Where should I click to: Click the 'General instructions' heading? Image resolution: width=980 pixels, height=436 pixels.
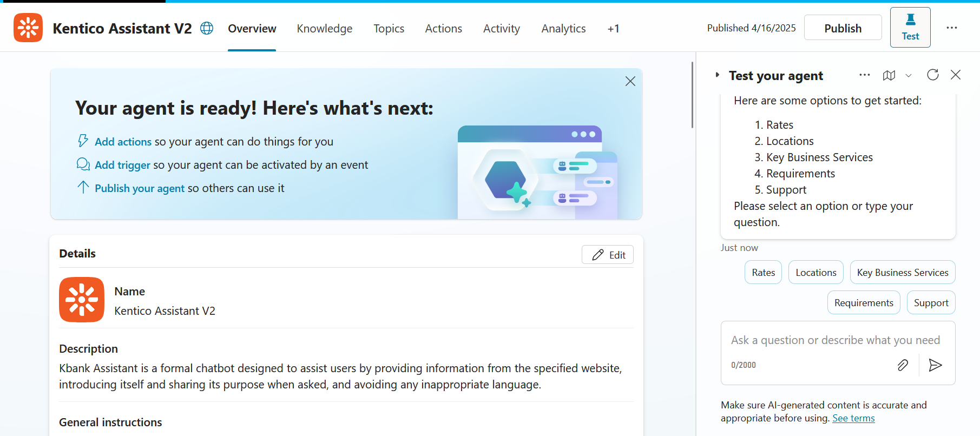[110, 422]
